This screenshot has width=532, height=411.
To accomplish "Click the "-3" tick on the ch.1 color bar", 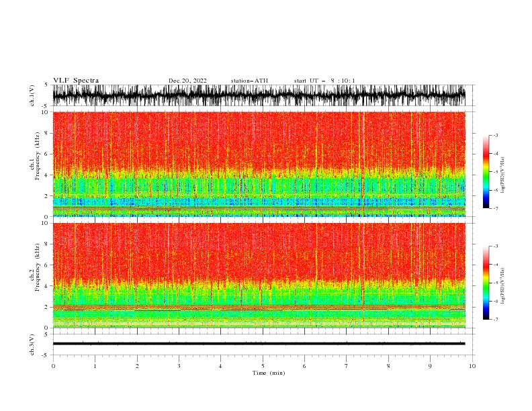I will click(496, 135).
